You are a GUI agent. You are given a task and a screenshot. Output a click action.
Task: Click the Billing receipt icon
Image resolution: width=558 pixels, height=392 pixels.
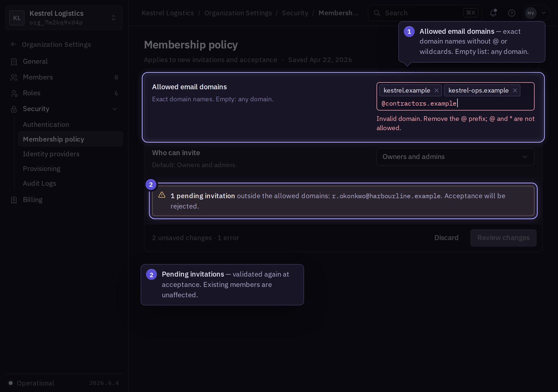(x=14, y=200)
